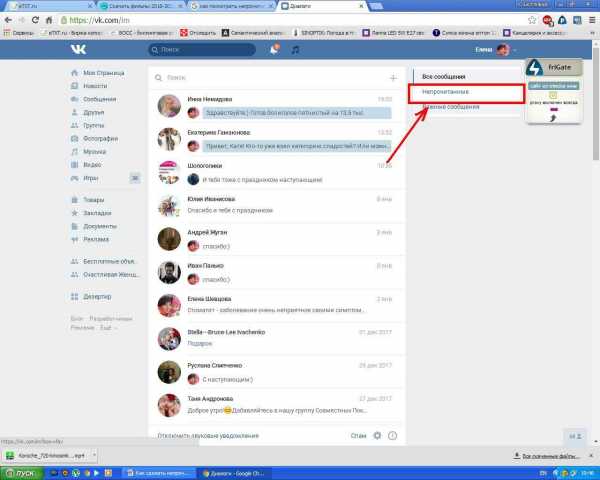The height and width of the screenshot is (480, 600).
Task: Open conversation with Руслана Слипченко
Action: pos(276,372)
